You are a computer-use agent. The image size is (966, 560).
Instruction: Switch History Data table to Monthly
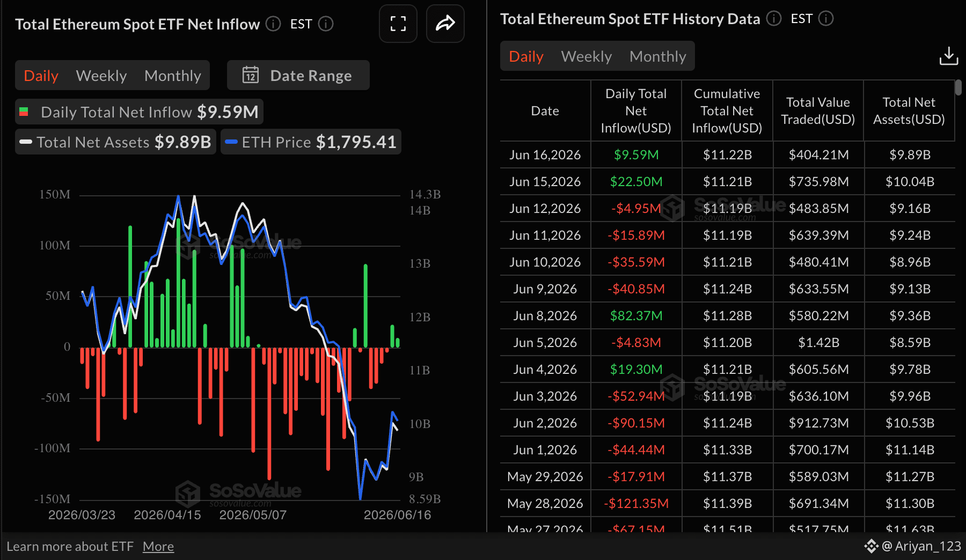pos(658,56)
